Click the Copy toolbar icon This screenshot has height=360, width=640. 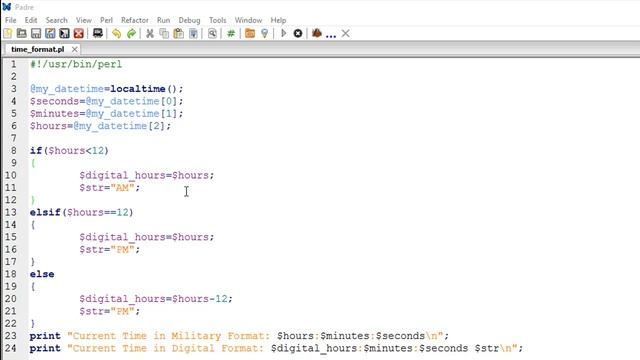[x=164, y=33]
